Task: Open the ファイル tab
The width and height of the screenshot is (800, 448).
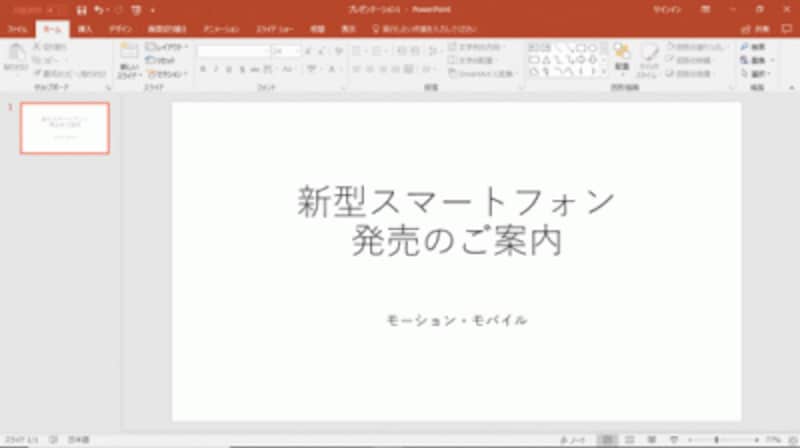Action: [x=17, y=29]
